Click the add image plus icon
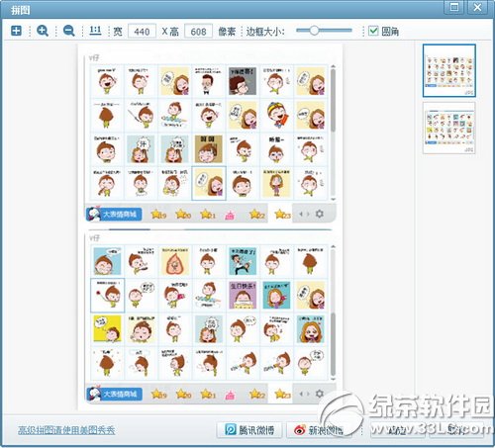 [x=16, y=31]
